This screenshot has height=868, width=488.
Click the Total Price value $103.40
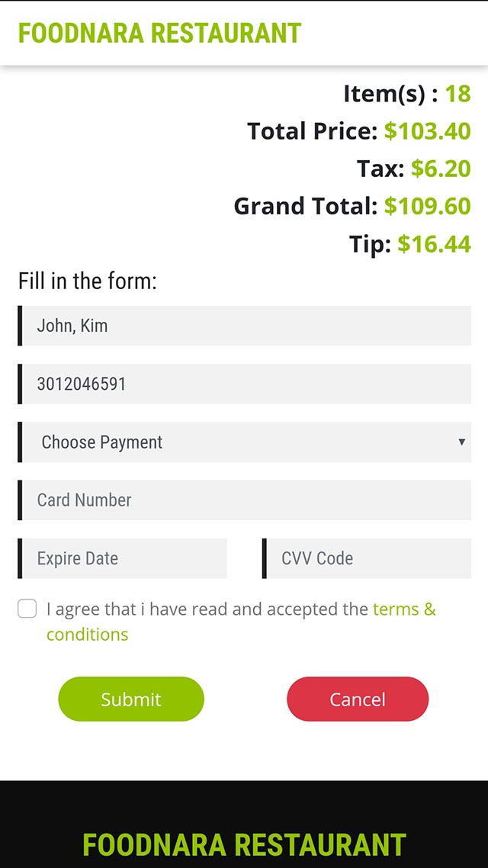427,131
